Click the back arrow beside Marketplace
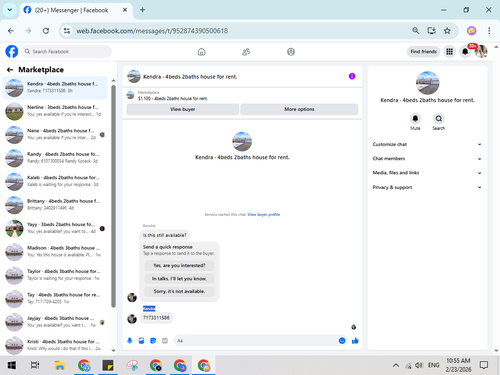 10,70
